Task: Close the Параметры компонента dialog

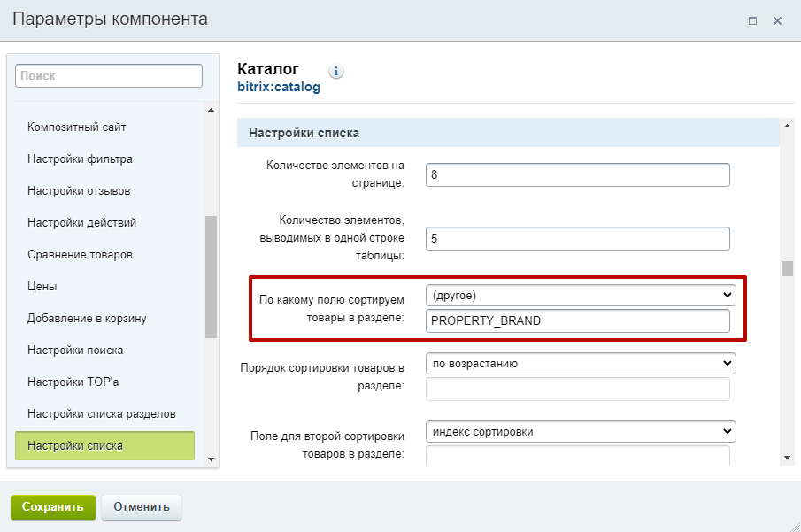Action: tap(777, 21)
